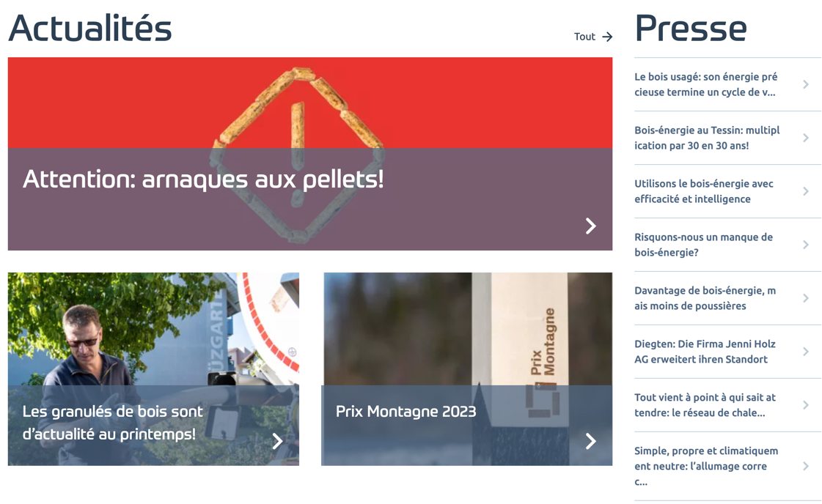Click the chevron beside 'Tout vient à point' item

click(806, 405)
